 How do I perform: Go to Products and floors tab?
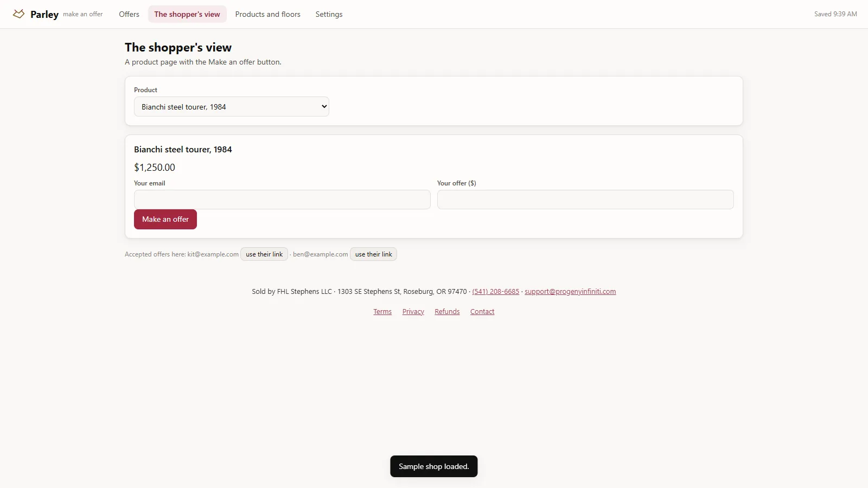click(267, 14)
